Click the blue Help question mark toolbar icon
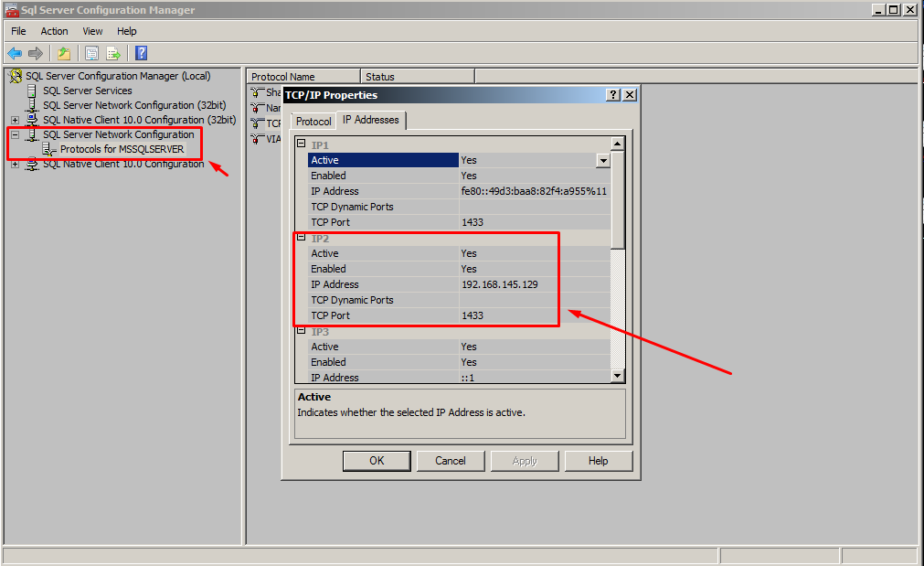 click(141, 53)
